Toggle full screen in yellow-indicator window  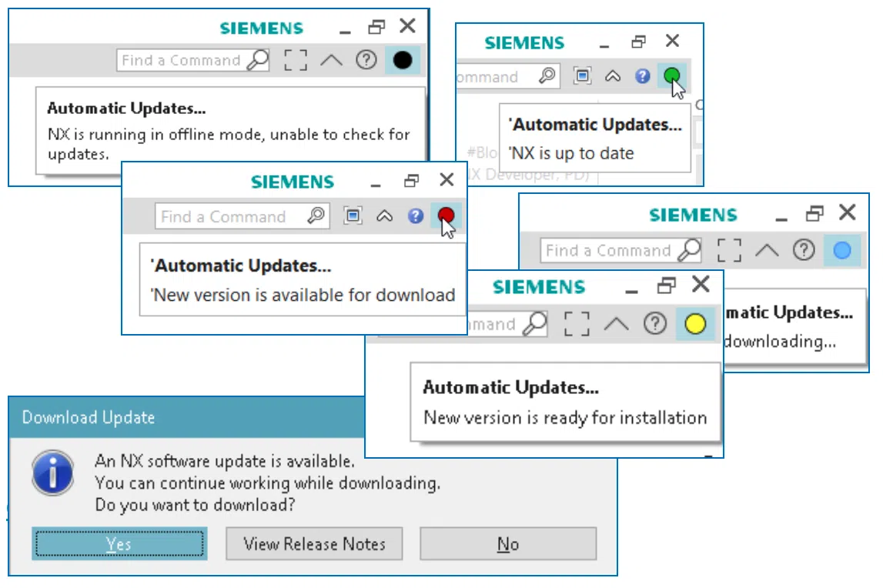pyautogui.click(x=577, y=324)
